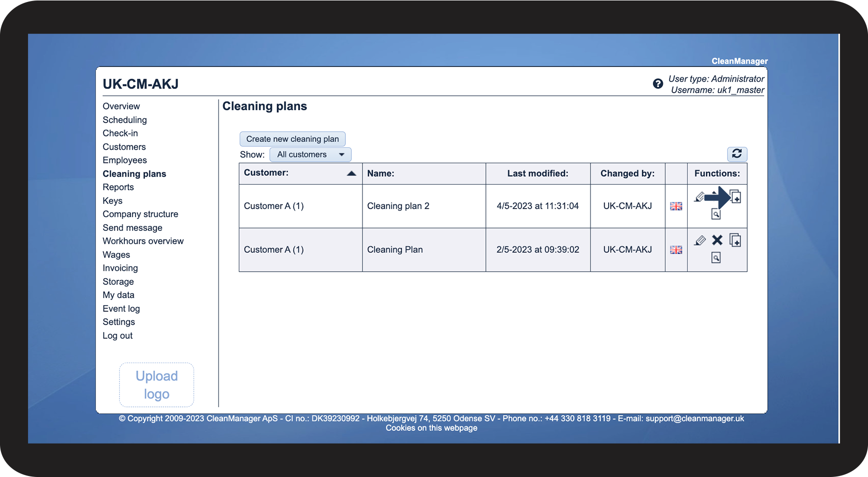Open Invoicing page

coord(120,268)
